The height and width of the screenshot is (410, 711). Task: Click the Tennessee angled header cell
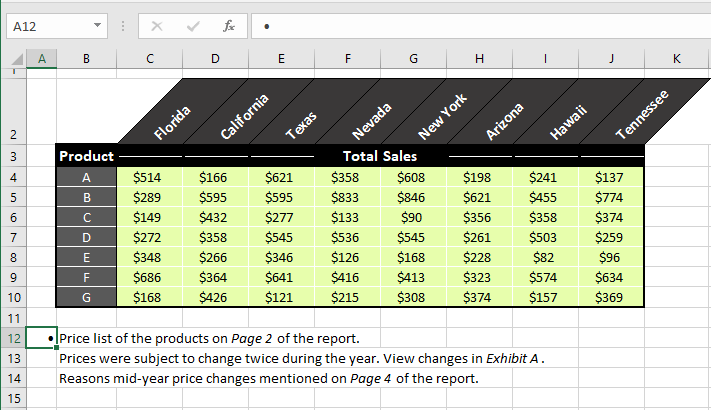point(642,114)
